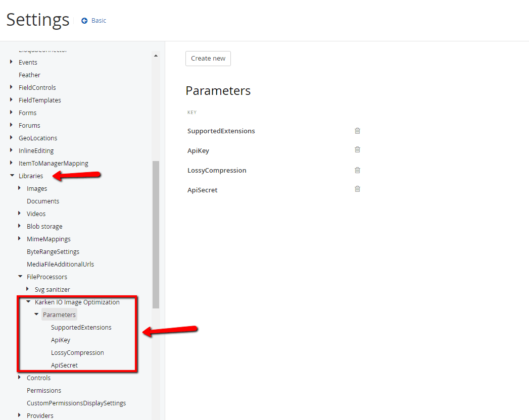529x420 pixels.
Task: Collapse the Libraries tree node
Action: tap(12, 176)
